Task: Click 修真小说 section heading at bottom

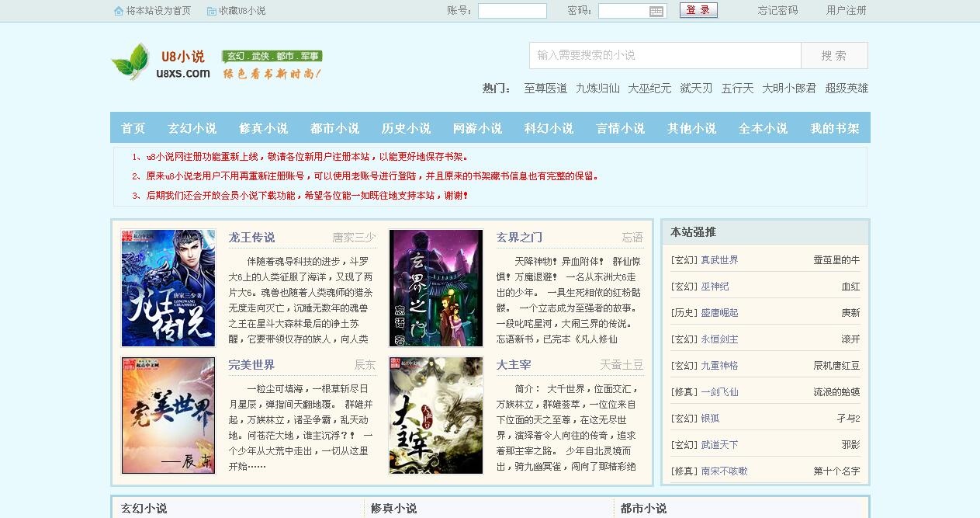Action: [x=393, y=509]
